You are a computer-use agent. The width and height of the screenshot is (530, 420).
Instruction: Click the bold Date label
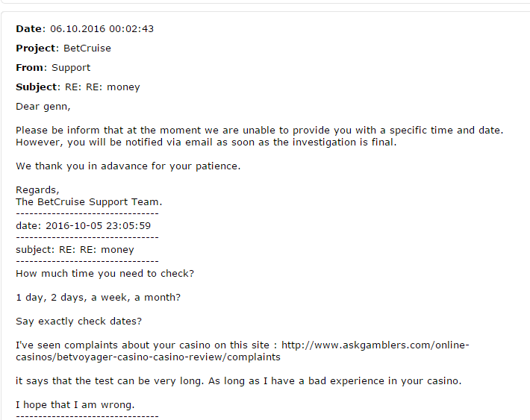point(28,28)
